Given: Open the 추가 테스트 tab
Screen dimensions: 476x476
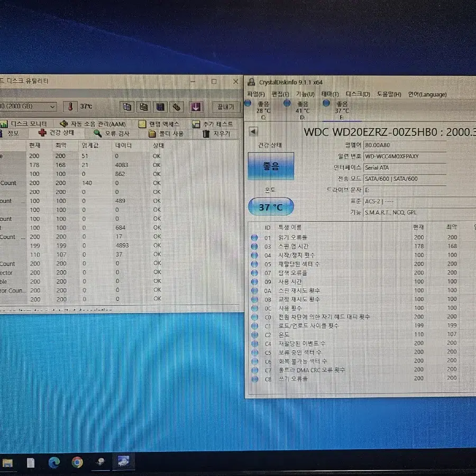Looking at the screenshot, I should click(213, 124).
